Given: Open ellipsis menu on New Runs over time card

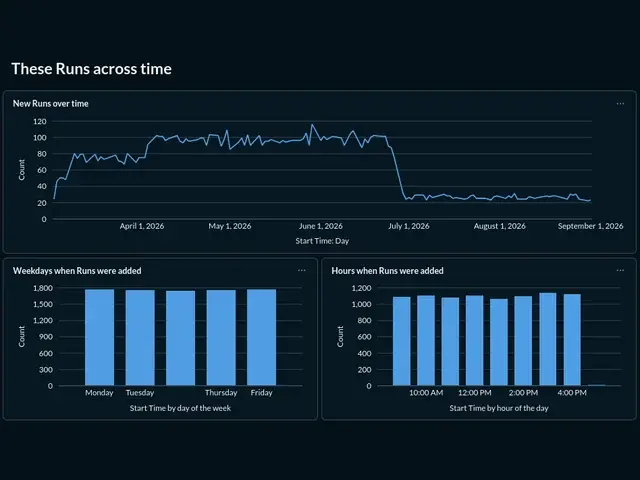Looking at the screenshot, I should point(620,104).
